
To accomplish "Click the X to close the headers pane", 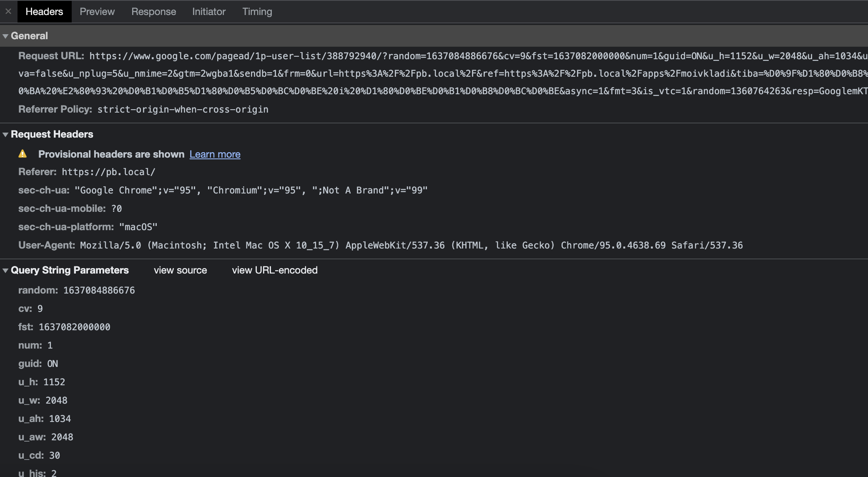I will click(8, 11).
